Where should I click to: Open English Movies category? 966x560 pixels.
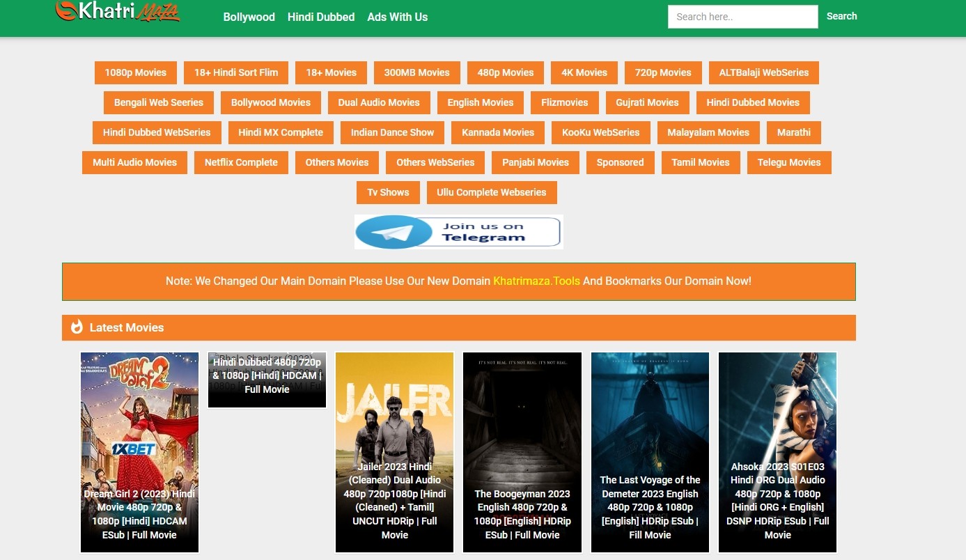coord(481,102)
